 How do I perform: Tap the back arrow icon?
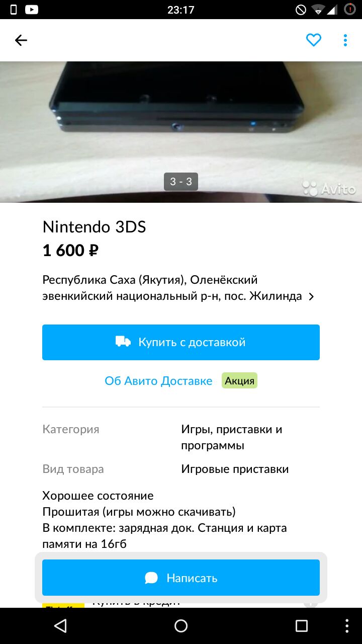(x=21, y=40)
